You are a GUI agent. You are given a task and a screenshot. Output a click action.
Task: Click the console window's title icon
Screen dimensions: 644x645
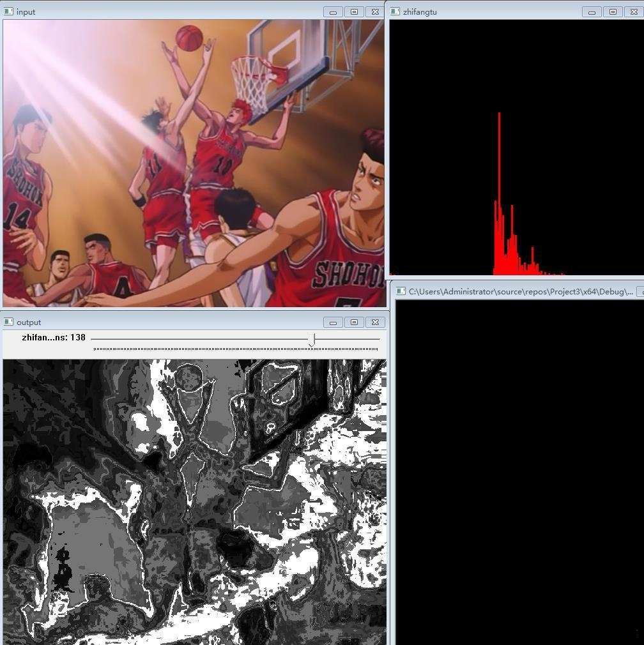pyautogui.click(x=401, y=291)
